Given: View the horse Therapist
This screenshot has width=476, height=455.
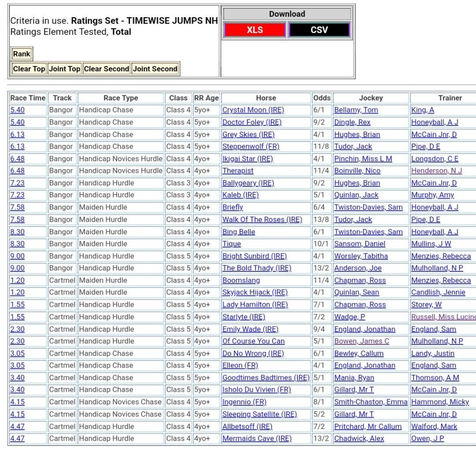Looking at the screenshot, I should (x=238, y=171).
